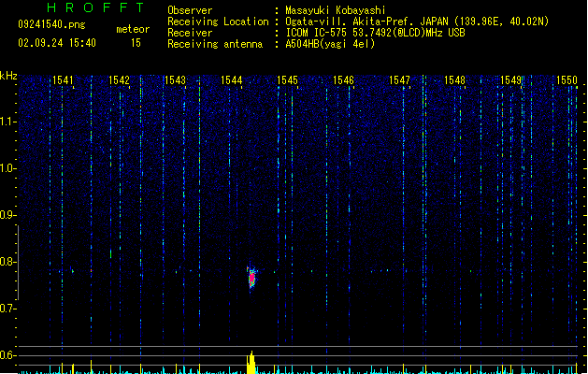Click the 1548 time marker
The width and height of the screenshot is (588, 374).
[x=455, y=80]
